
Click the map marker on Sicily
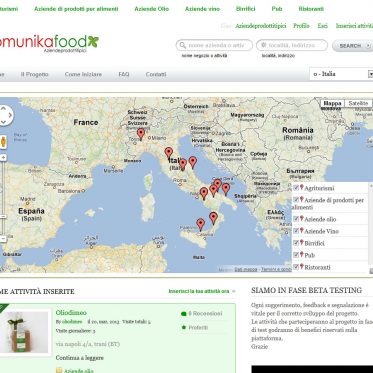click(x=200, y=224)
